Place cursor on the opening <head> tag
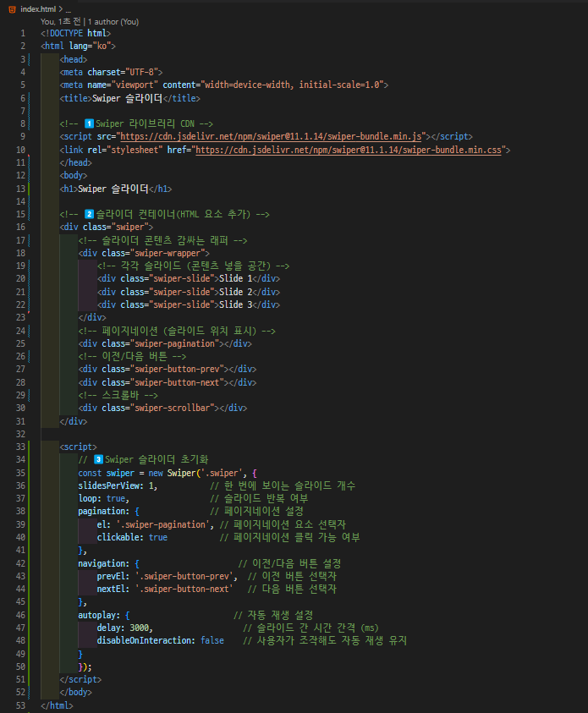Screen dimensions: 588x713 [x=74, y=59]
